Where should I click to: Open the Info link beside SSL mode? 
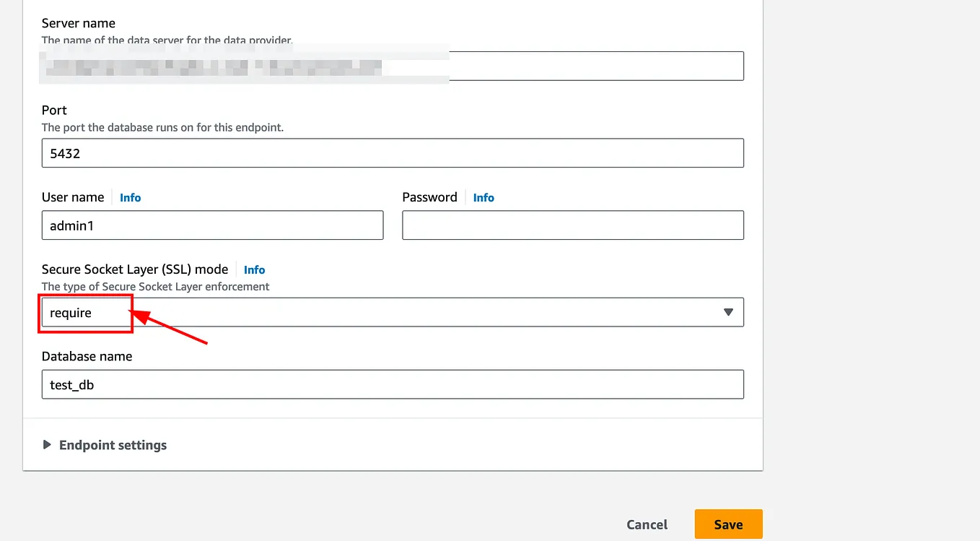[255, 269]
